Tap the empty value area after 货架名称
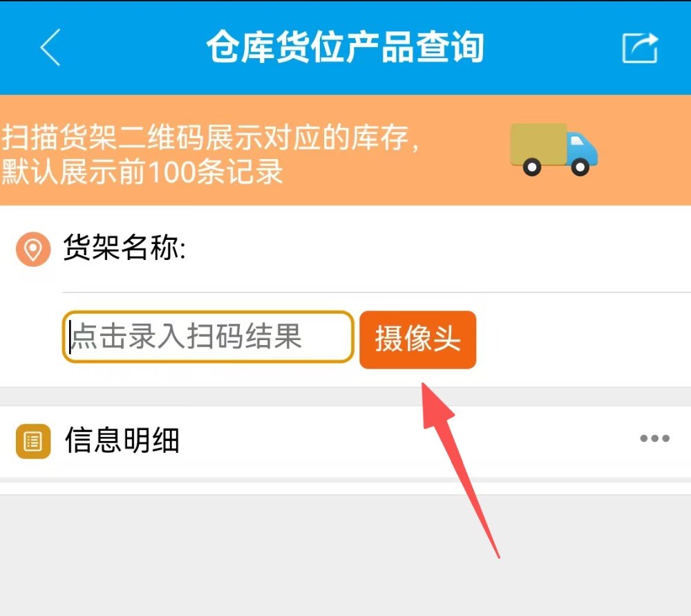Image resolution: width=691 pixels, height=616 pixels. click(x=436, y=248)
